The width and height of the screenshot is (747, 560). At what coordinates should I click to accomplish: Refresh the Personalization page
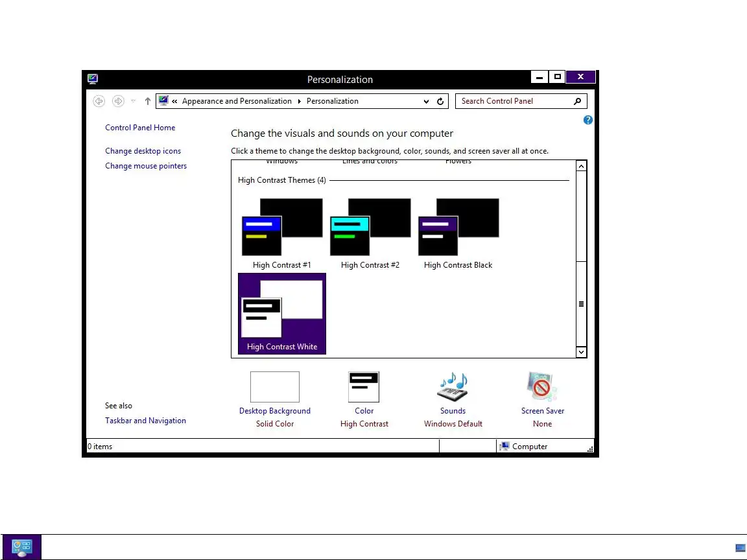pyautogui.click(x=440, y=101)
